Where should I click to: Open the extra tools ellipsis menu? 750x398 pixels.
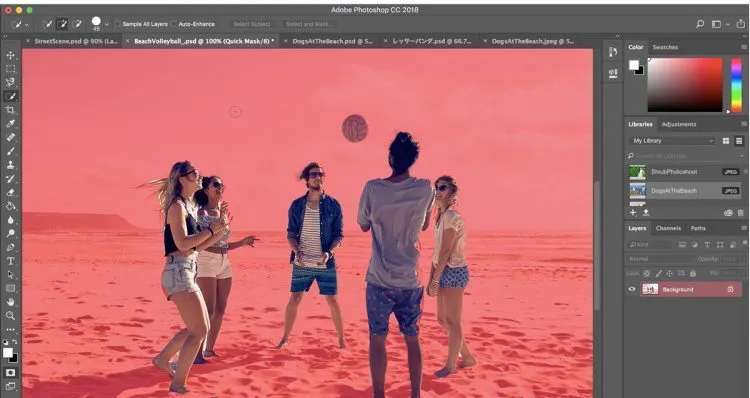pos(11,330)
